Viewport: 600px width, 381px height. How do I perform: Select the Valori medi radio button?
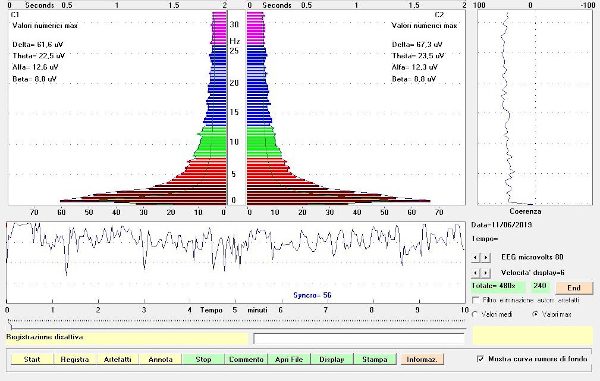tap(476, 314)
